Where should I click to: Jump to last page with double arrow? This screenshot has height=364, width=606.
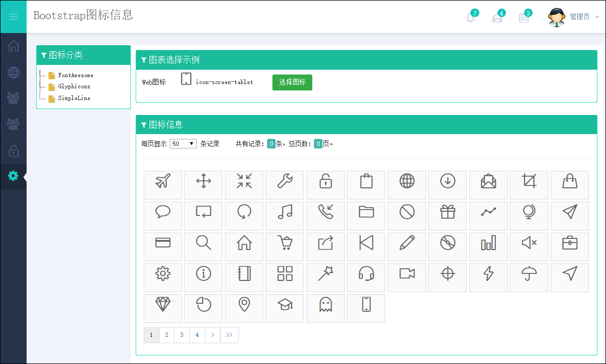pyautogui.click(x=229, y=335)
